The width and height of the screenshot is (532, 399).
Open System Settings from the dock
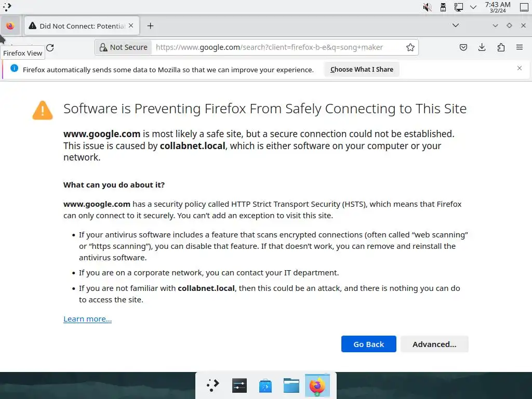(239, 385)
